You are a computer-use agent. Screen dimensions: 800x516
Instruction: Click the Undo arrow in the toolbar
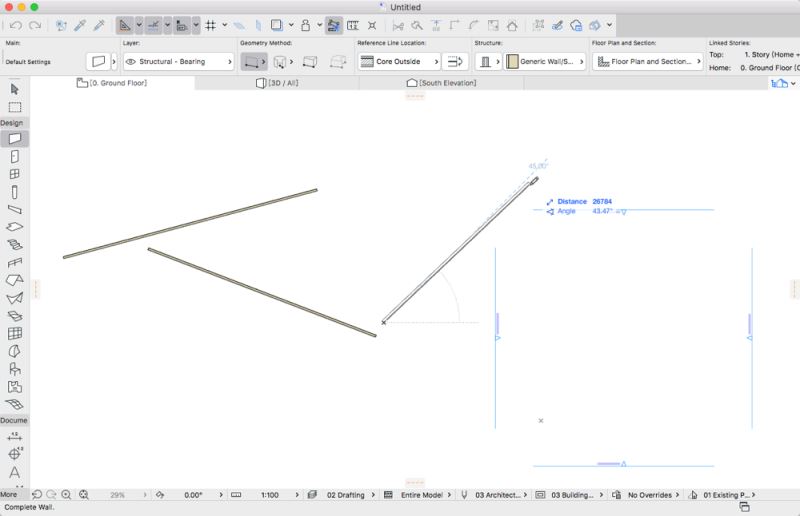point(16,25)
